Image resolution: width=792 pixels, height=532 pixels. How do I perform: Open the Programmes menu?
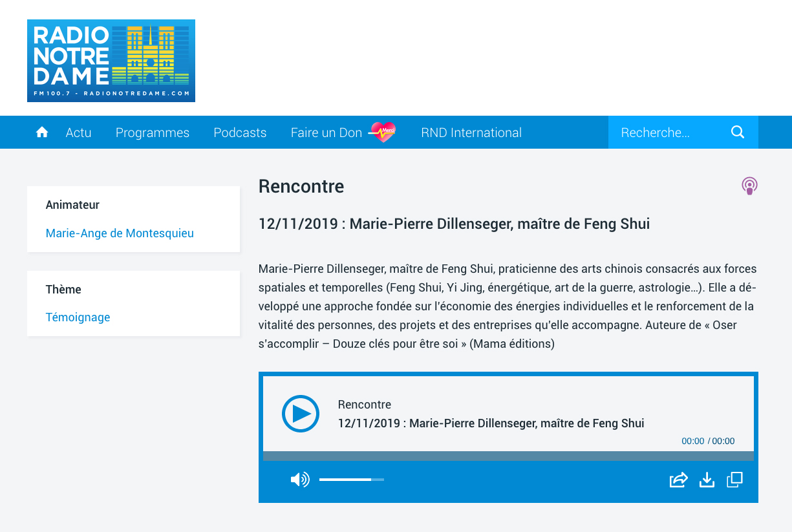(x=152, y=133)
